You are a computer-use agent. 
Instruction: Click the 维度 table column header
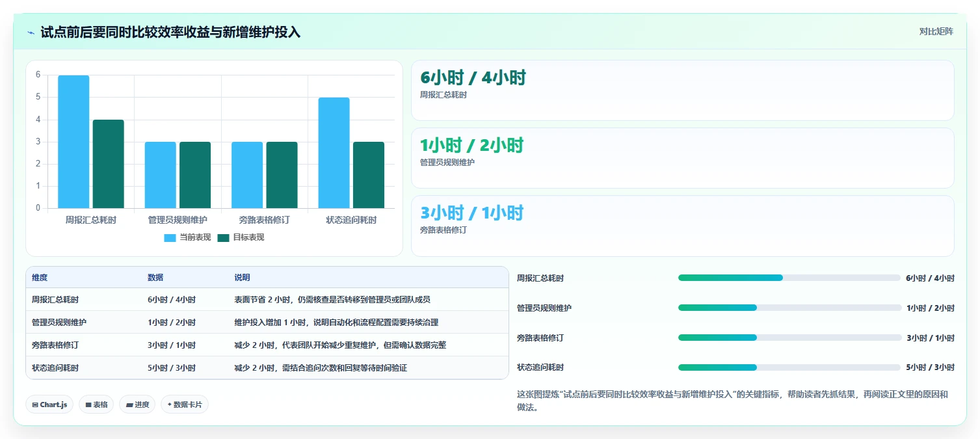(x=40, y=278)
